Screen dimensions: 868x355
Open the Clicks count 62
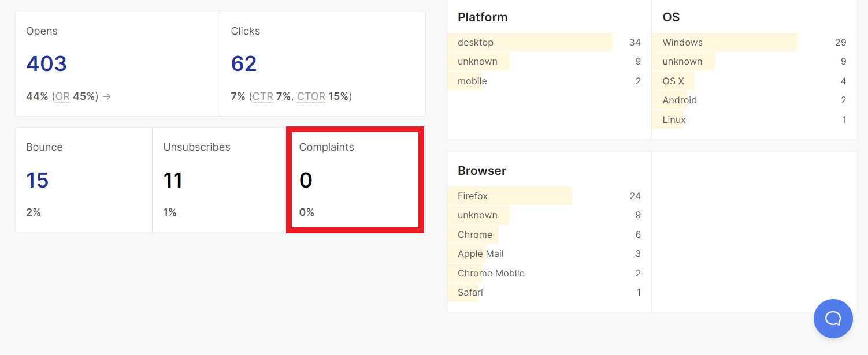pyautogui.click(x=244, y=63)
